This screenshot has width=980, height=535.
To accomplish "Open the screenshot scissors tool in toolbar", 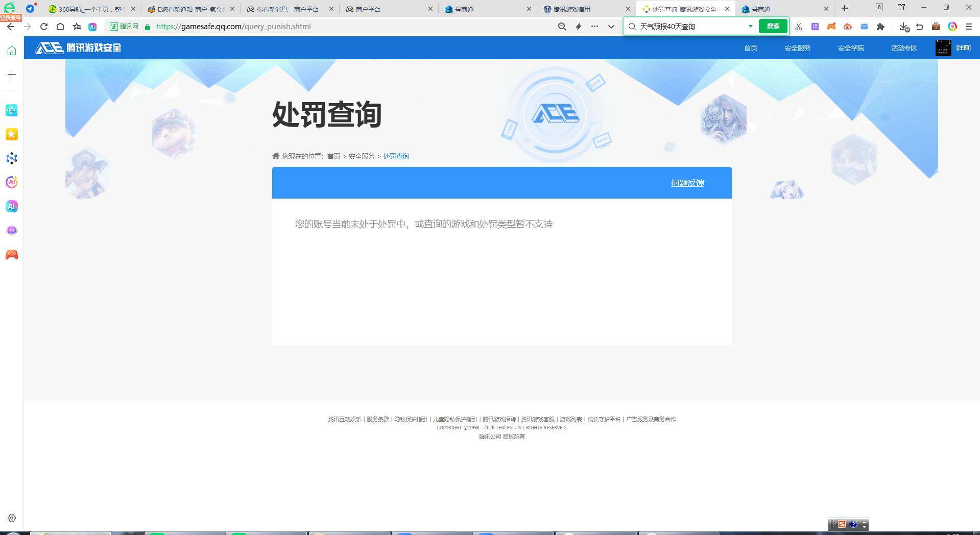I will point(798,26).
